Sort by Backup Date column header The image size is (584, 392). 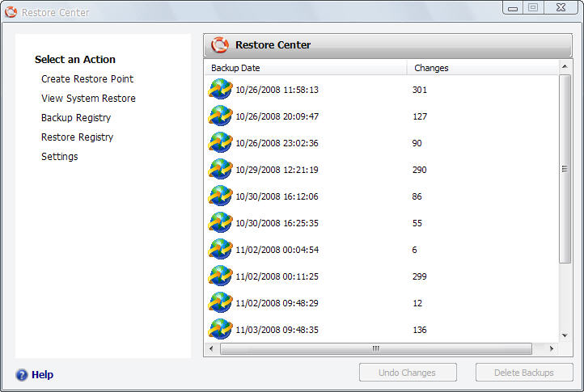pyautogui.click(x=306, y=68)
